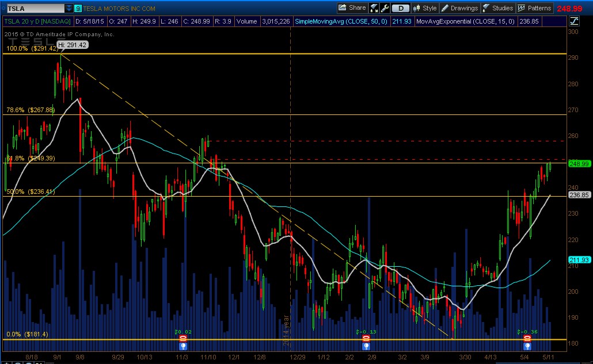Click the red 248.99 last price

(569, 8)
